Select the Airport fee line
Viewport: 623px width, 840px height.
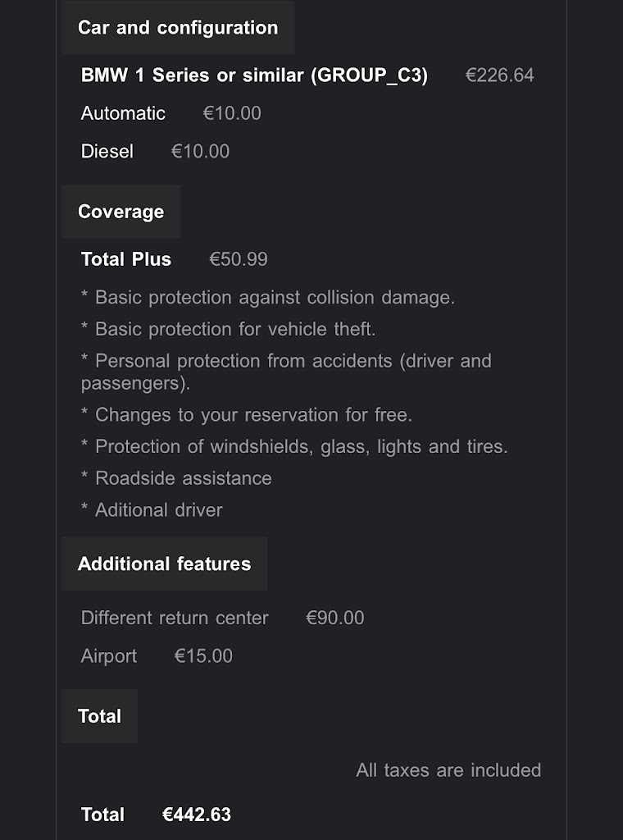(157, 655)
